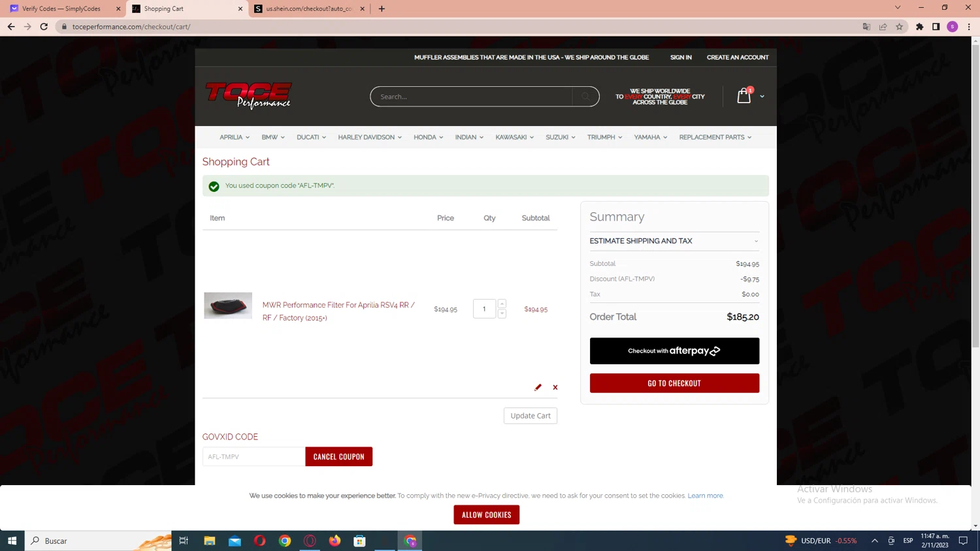The height and width of the screenshot is (551, 980).
Task: Open the Replacement Parts menu
Action: [x=715, y=137]
